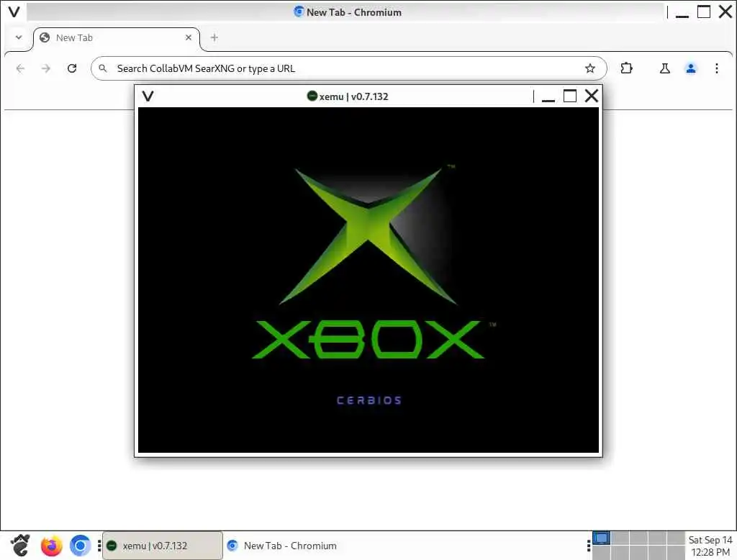The width and height of the screenshot is (737, 560).
Task: Expand the tab search dropdown chevron
Action: click(x=18, y=37)
